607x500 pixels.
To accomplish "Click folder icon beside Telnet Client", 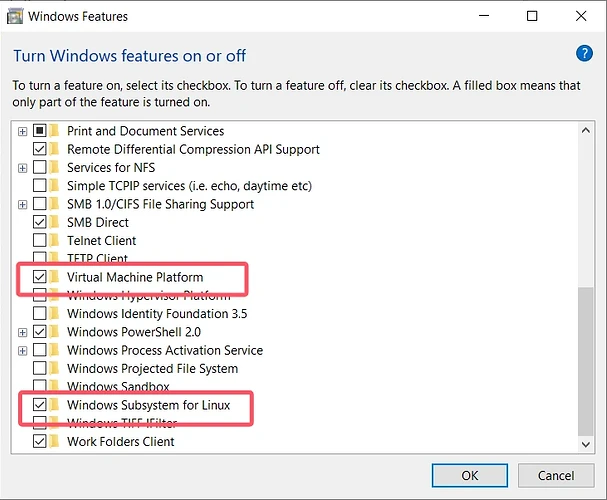I will coord(55,241).
